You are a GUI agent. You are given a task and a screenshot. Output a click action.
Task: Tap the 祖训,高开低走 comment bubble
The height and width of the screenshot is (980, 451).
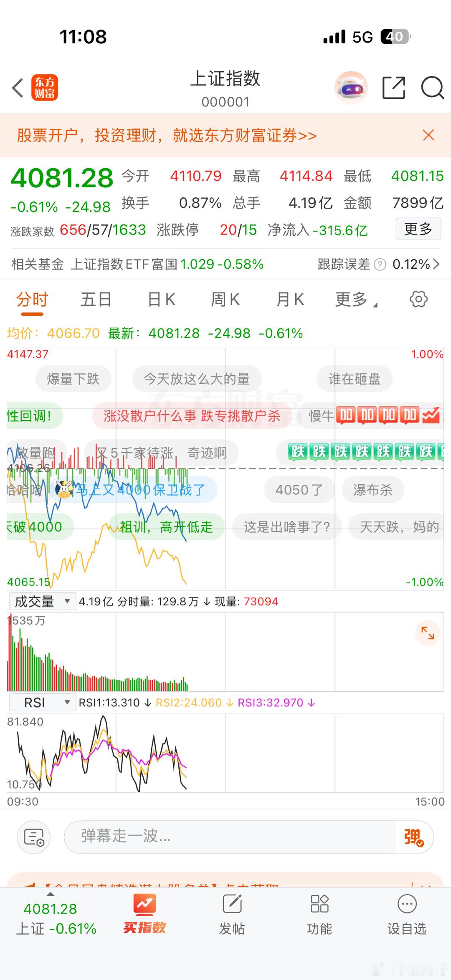pyautogui.click(x=166, y=527)
